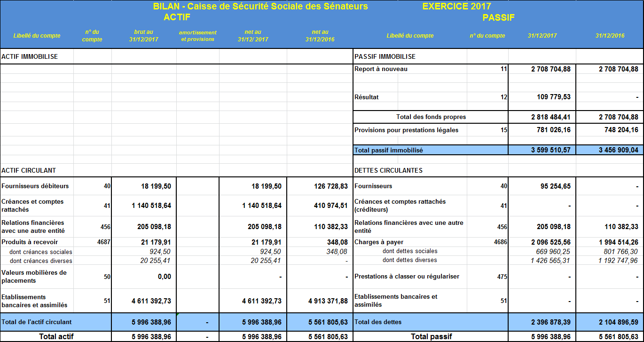Select the 4 913 371,88 bank value
This screenshot has height=342, width=644.
pos(328,301)
